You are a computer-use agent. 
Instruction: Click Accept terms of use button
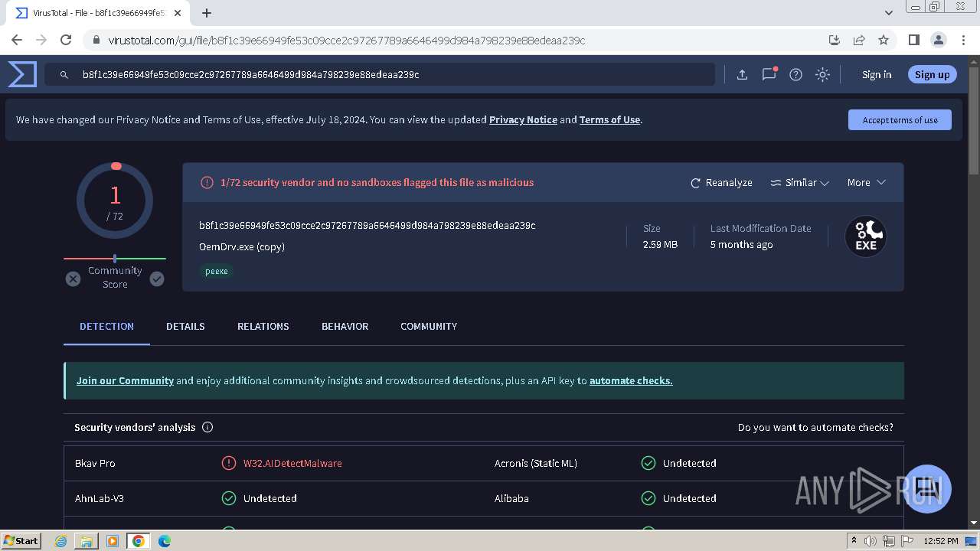coord(900,120)
